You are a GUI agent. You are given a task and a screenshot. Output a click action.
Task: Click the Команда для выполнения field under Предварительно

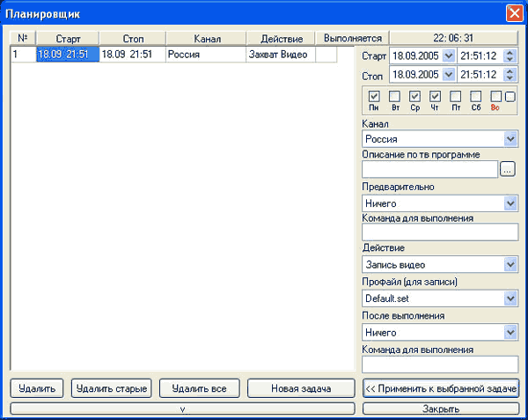[440, 232]
